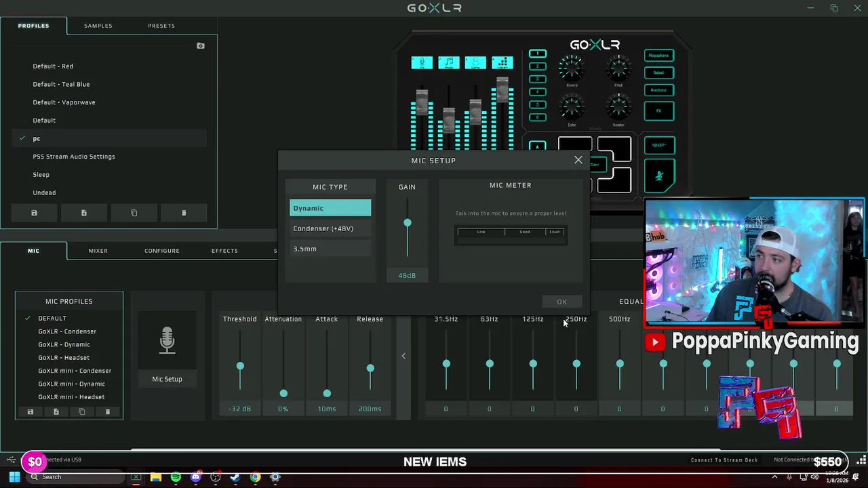Screen dimensions: 868x488
Task: Select sampler bank A on the GoXLR
Action: coord(538,146)
